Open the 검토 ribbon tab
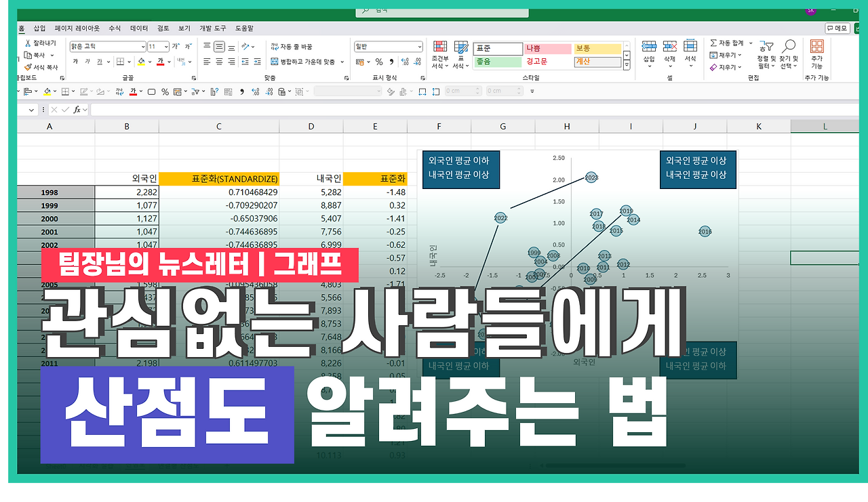The width and height of the screenshot is (868, 502). pos(163,28)
